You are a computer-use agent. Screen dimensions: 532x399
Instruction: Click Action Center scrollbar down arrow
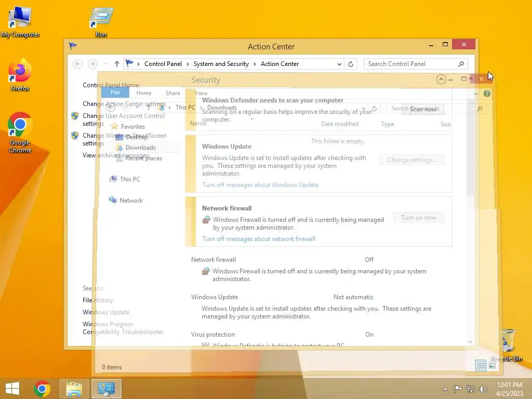[x=470, y=342]
